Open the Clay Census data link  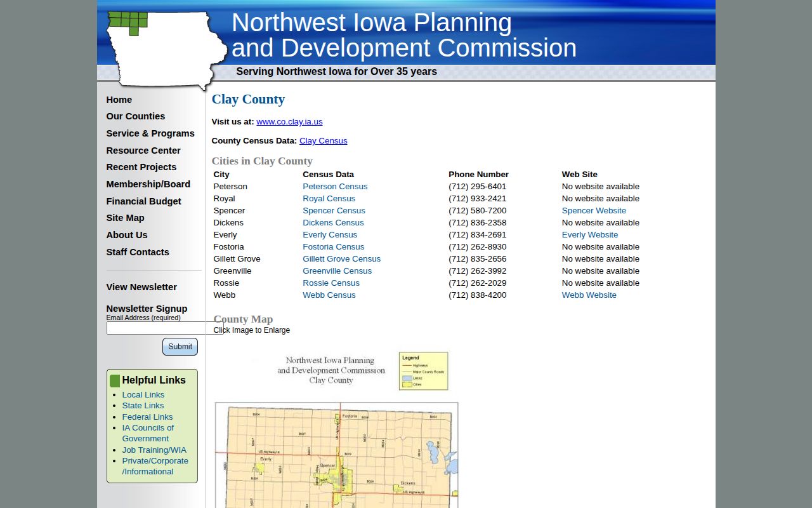pos(324,141)
